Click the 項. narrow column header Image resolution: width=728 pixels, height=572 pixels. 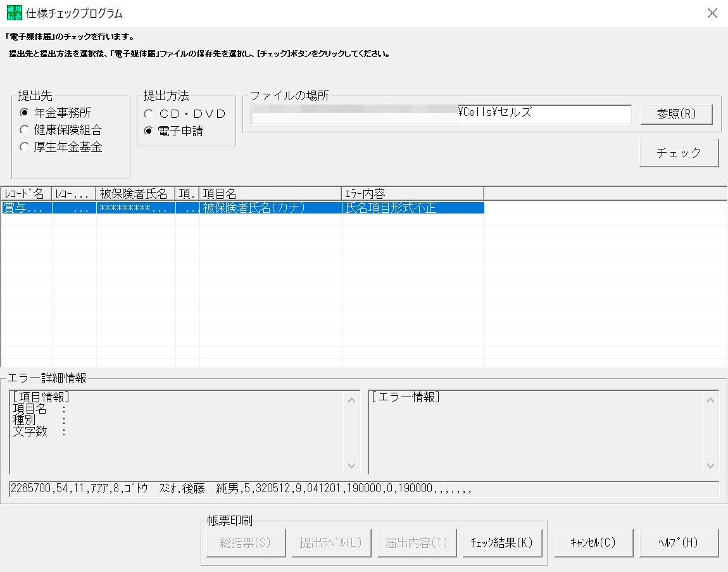coord(187,193)
